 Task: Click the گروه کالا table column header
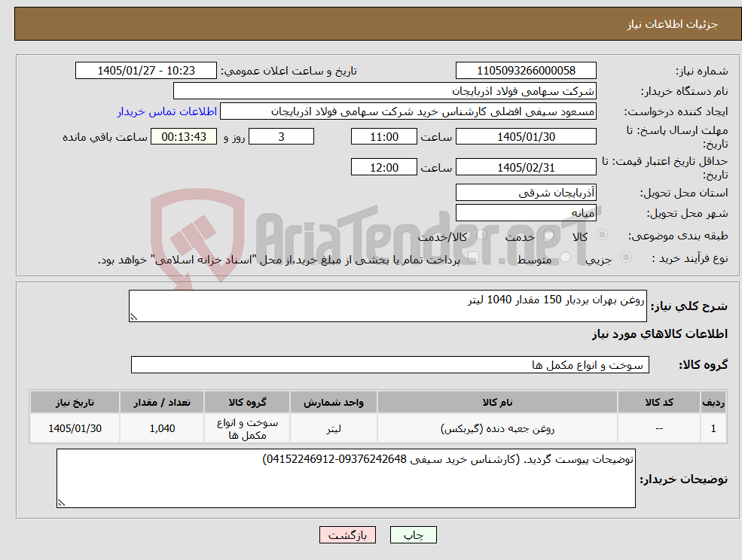tap(247, 402)
